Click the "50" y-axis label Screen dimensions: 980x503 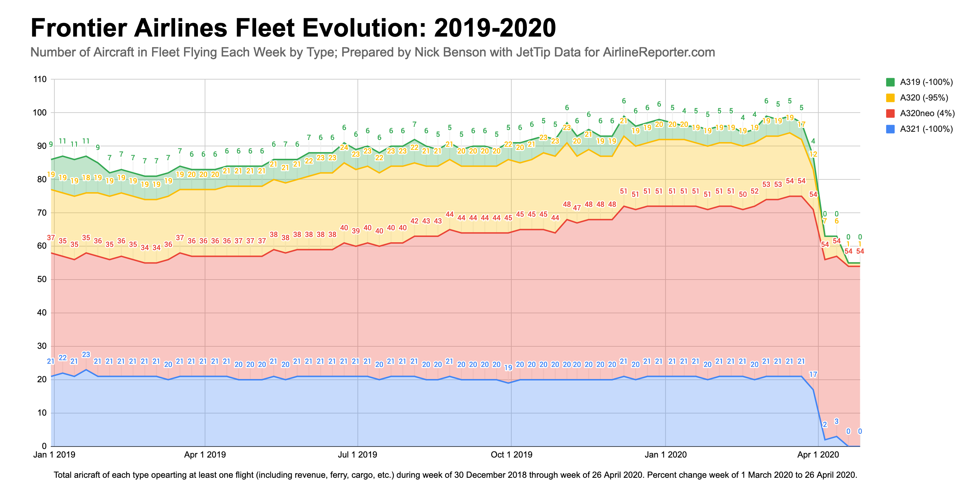pyautogui.click(x=42, y=280)
